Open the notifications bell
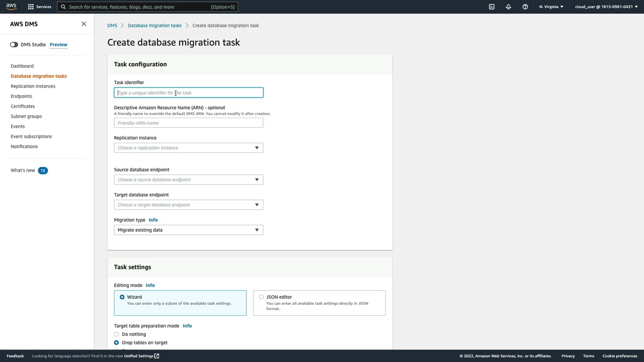 pyautogui.click(x=508, y=7)
